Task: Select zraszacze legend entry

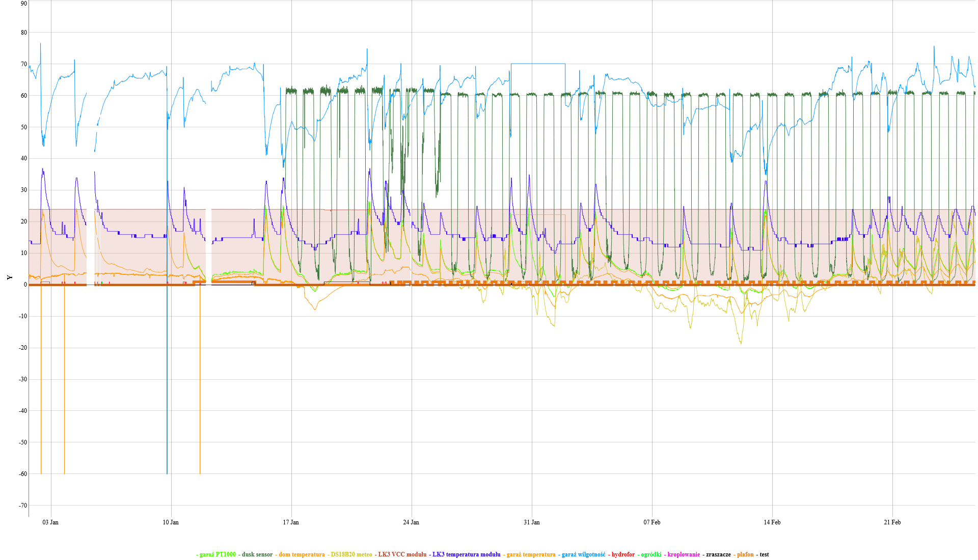Action: [x=718, y=554]
